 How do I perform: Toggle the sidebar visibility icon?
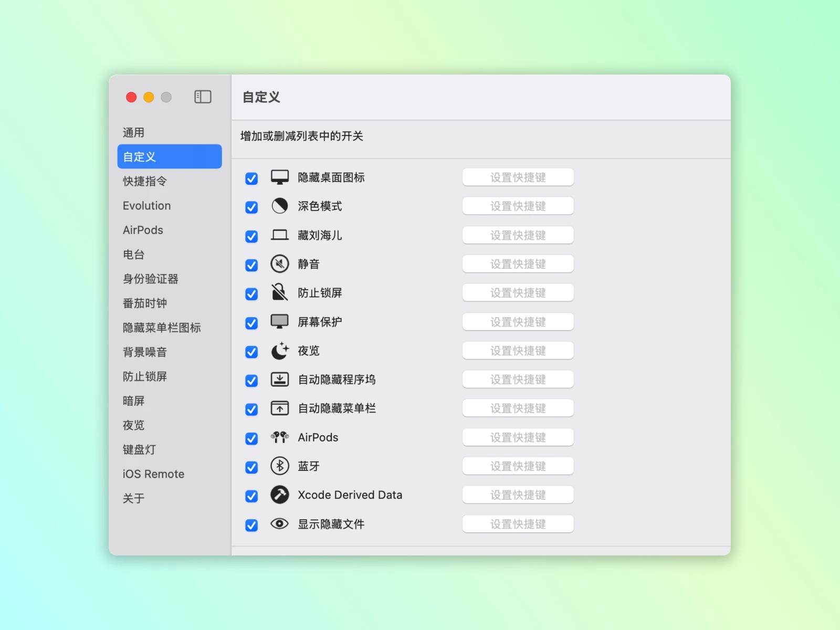[x=203, y=97]
